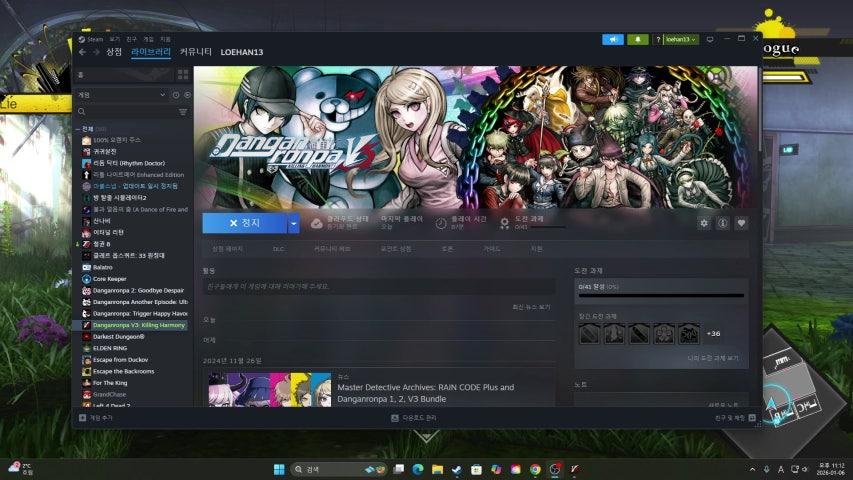Open game settings gear icon
This screenshot has width=853, height=480.
(x=704, y=223)
